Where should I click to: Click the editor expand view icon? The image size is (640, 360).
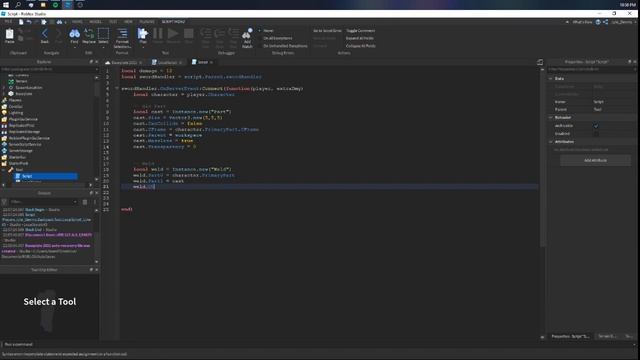click(540, 62)
